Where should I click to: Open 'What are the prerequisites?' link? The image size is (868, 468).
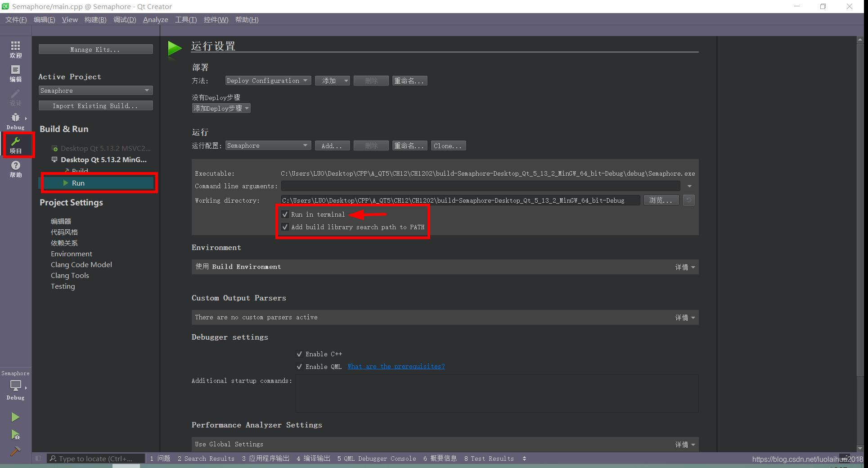tap(396, 367)
